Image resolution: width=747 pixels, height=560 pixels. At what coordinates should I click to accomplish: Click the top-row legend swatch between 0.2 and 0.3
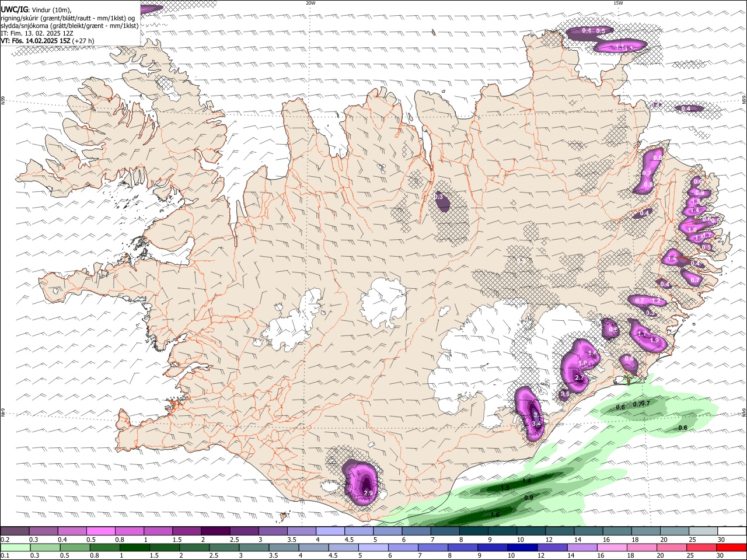[15, 531]
